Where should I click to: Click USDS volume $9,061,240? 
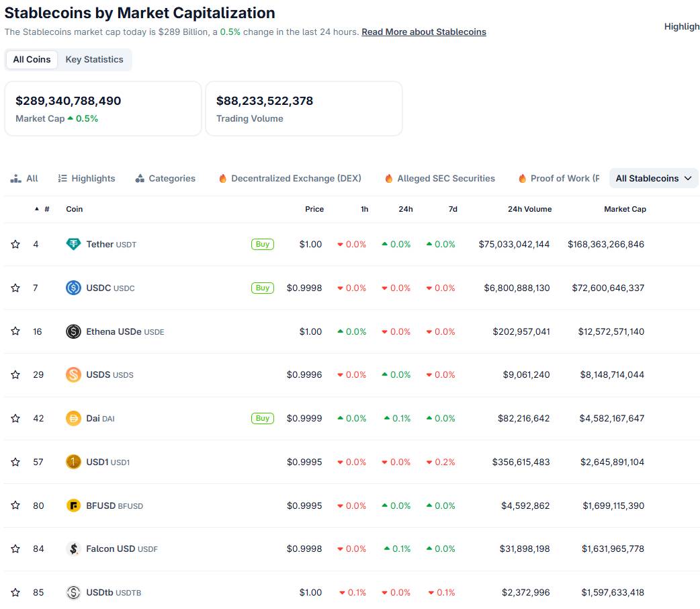coord(526,374)
